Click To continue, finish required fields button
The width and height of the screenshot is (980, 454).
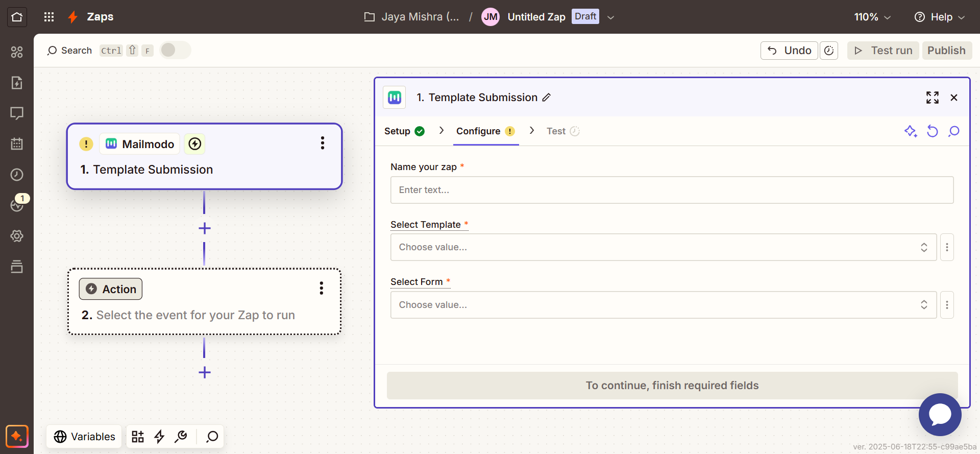[x=672, y=386]
